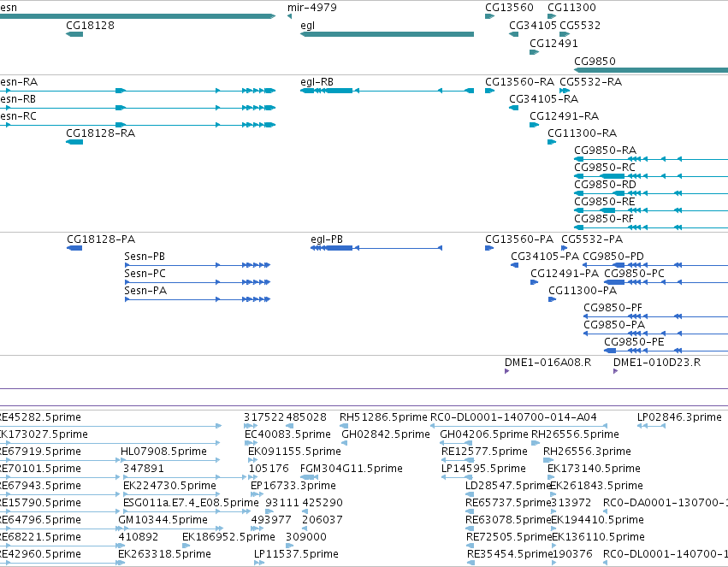
Task: Click the EST label 347891
Action: pyautogui.click(x=144, y=469)
